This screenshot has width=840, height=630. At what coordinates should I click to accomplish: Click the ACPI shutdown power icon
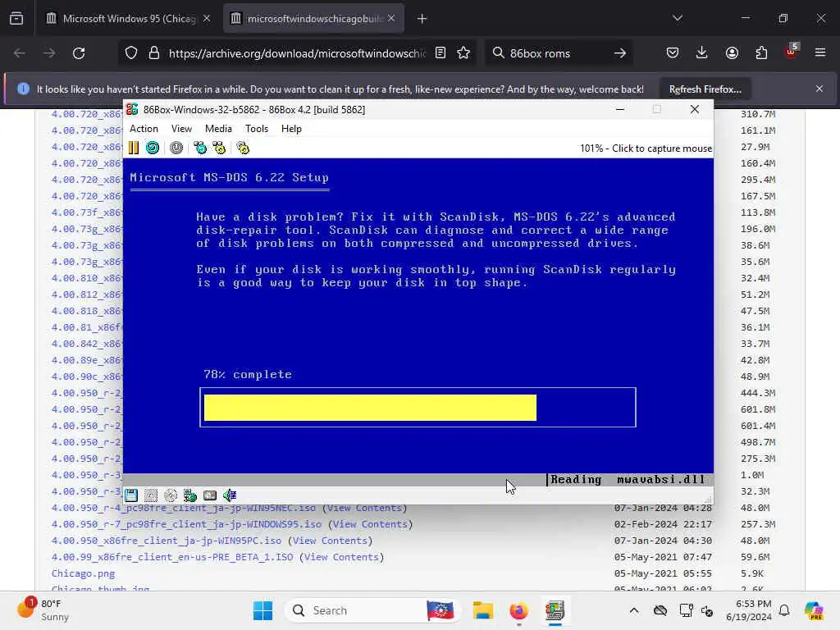coord(176,148)
